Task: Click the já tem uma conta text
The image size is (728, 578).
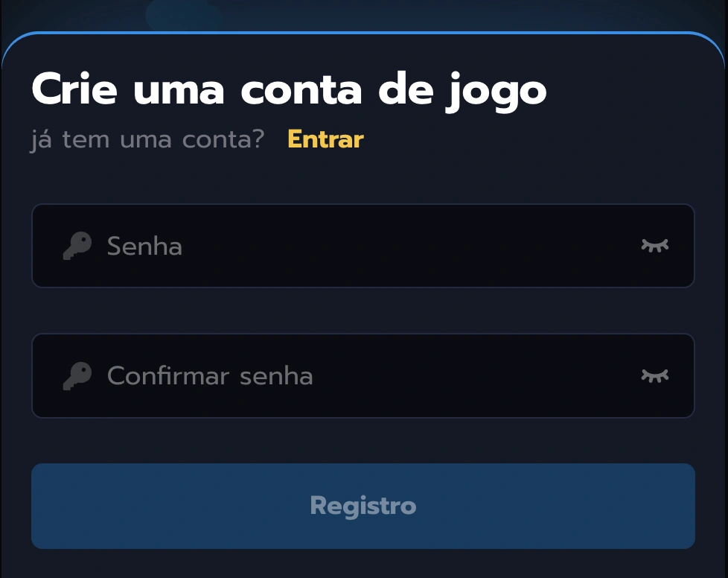Action: tap(147, 139)
